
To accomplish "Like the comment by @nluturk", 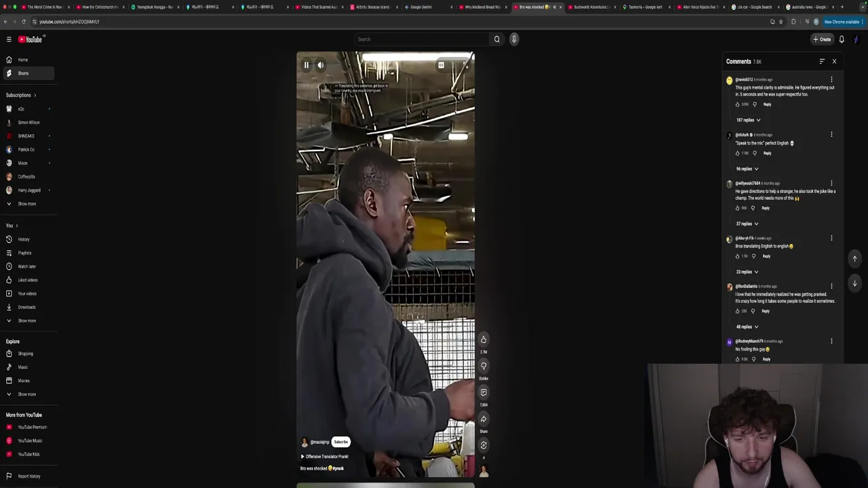I will click(738, 153).
